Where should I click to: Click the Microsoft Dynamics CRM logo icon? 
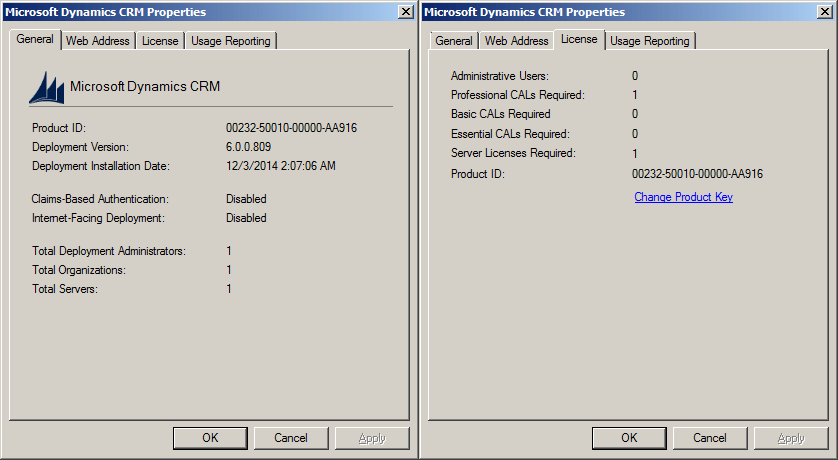tap(46, 88)
